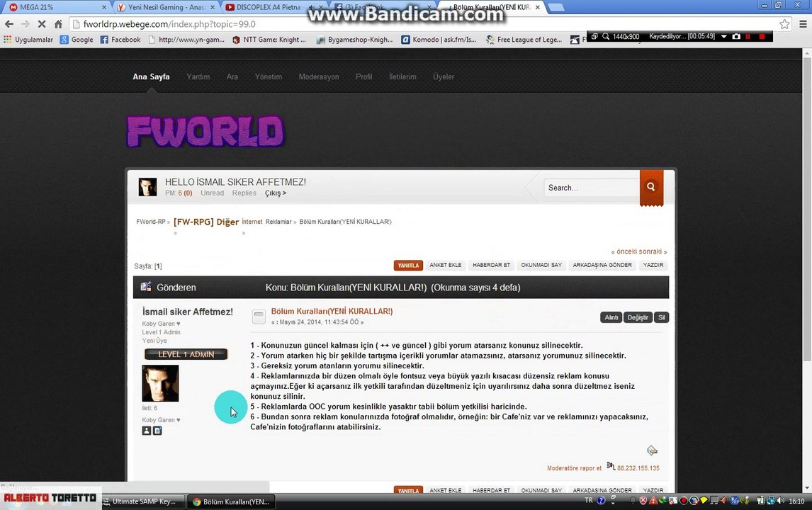This screenshot has width=812, height=510.
Task: Open the network icon in the system tray
Action: 771,501
